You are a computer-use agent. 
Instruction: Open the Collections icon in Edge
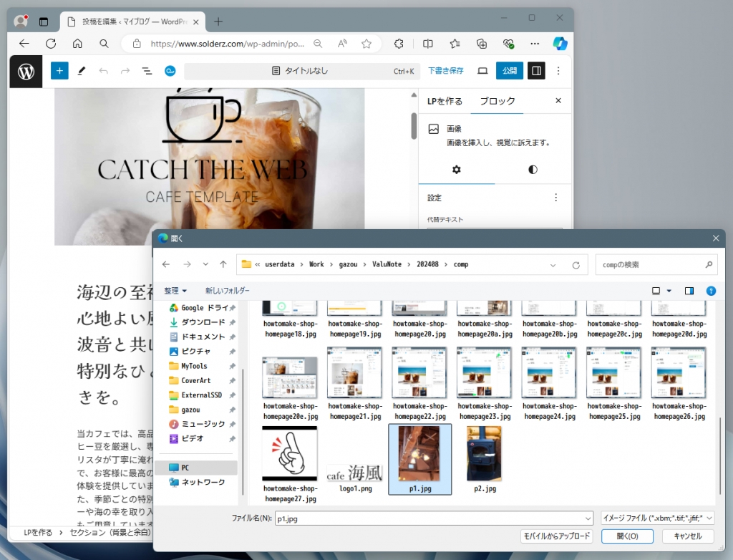[x=482, y=44]
